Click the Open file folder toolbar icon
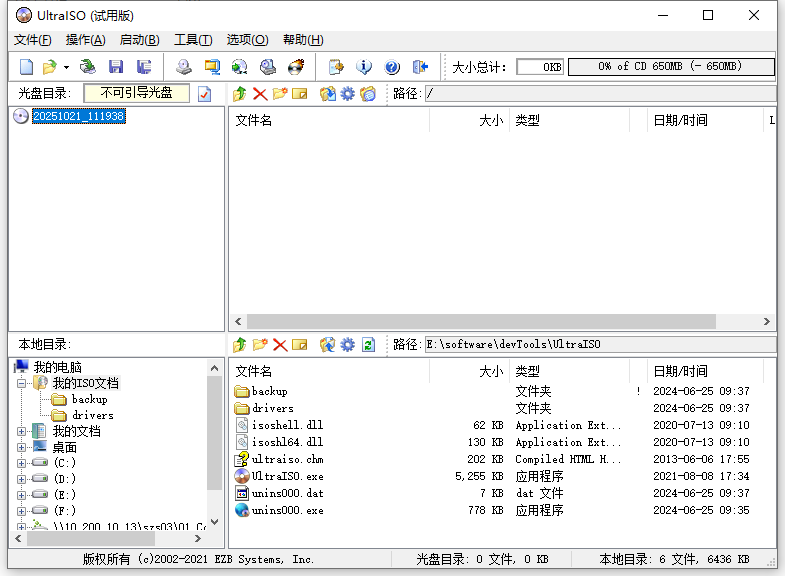The height and width of the screenshot is (576, 785). point(50,67)
